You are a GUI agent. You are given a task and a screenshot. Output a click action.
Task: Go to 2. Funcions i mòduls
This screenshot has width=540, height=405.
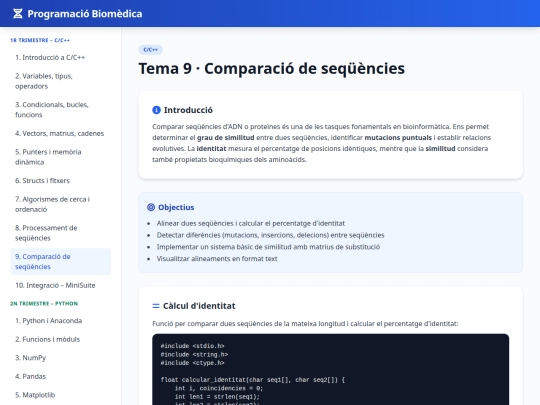click(61, 339)
